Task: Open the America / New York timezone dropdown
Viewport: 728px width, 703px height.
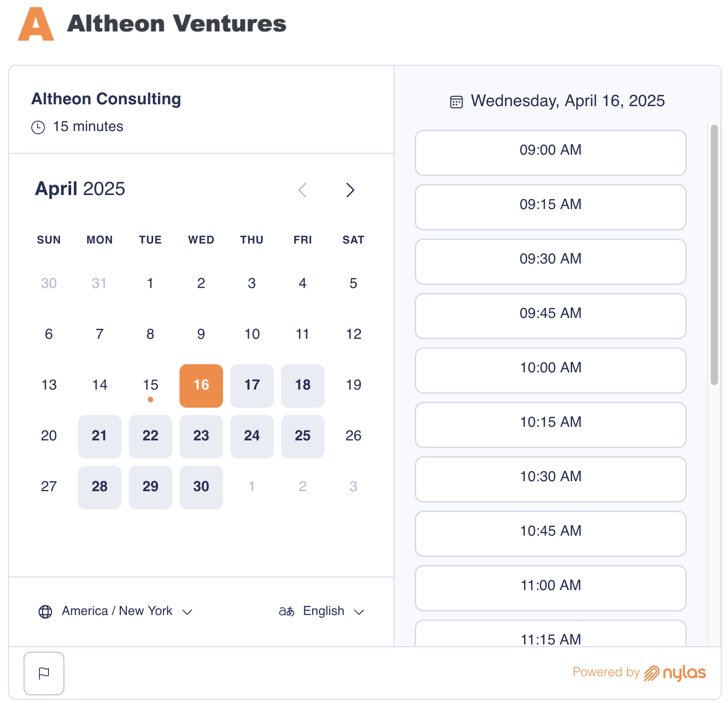Action: click(x=117, y=611)
